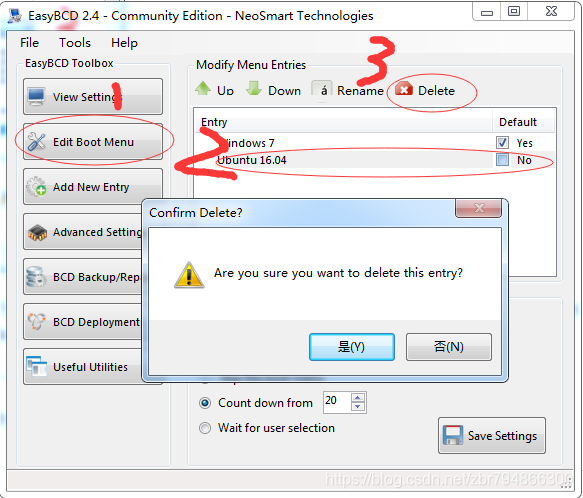The width and height of the screenshot is (583, 498).
Task: Click the wrench icon on Edit Boot Menu
Action: (x=36, y=142)
